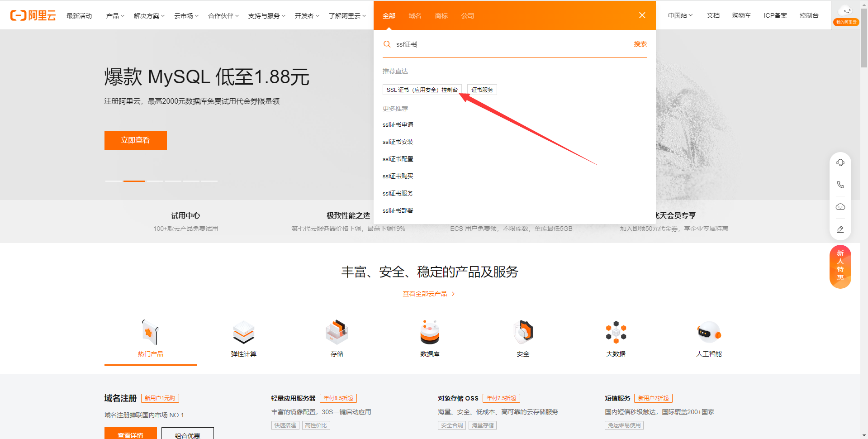Open the customer service headset icon

pyautogui.click(x=840, y=162)
